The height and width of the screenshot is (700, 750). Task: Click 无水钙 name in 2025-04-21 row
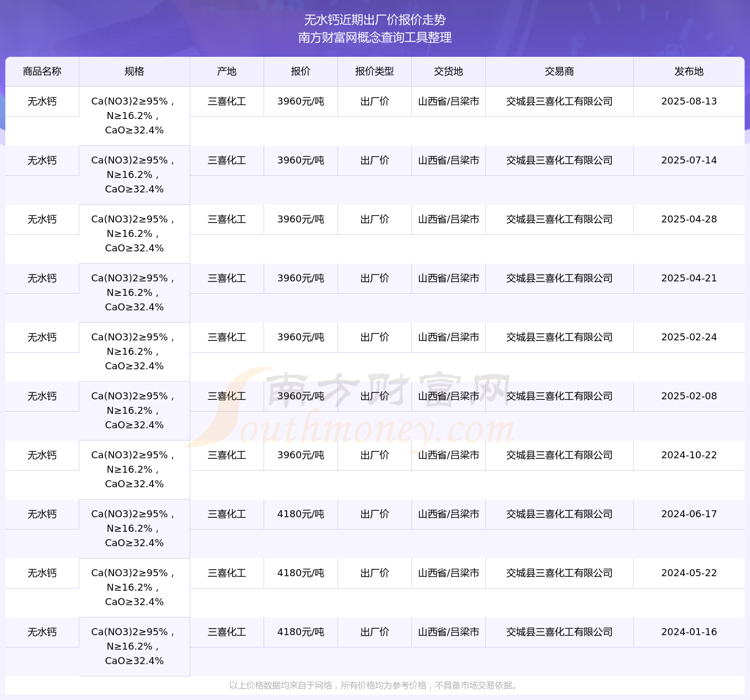pyautogui.click(x=42, y=278)
